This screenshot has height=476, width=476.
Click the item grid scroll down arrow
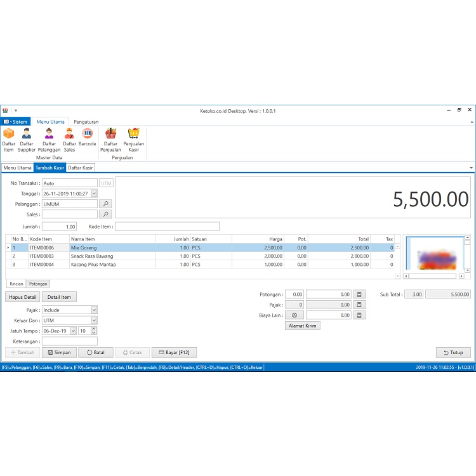(x=397, y=276)
